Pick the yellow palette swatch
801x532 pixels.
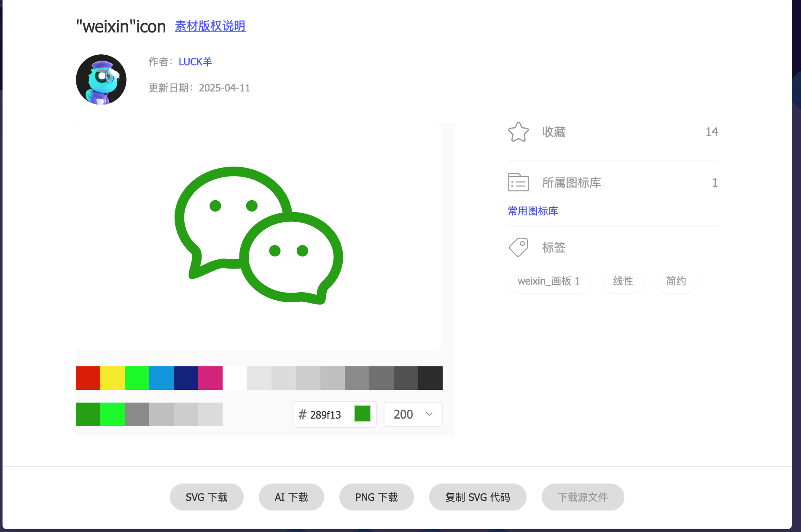click(113, 378)
